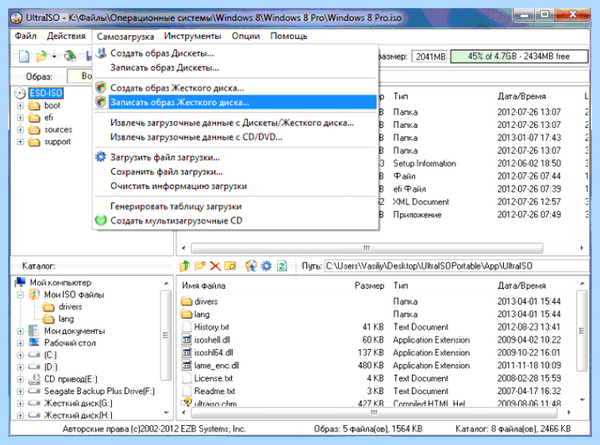Click the refresh icon next to Путь
The height and width of the screenshot is (445, 600).
pos(282,266)
